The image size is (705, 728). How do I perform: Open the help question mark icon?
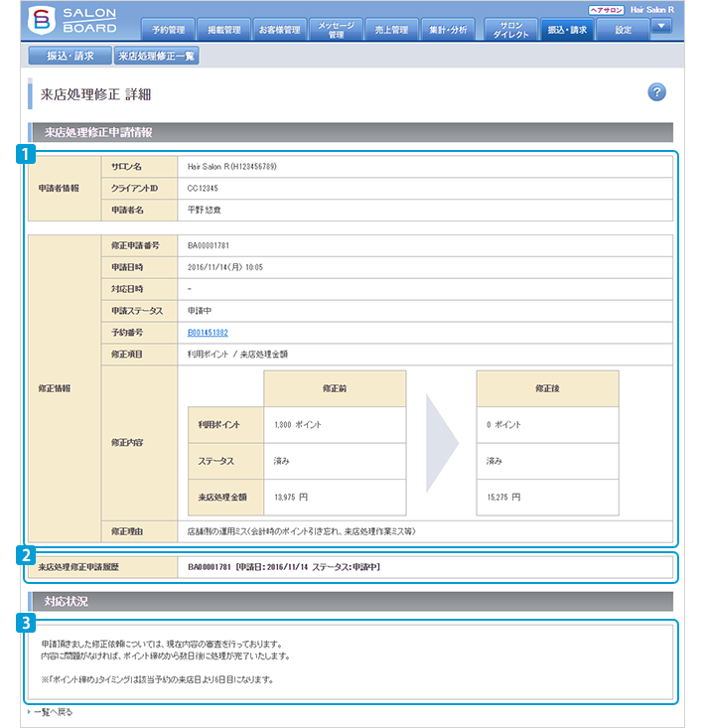click(656, 92)
